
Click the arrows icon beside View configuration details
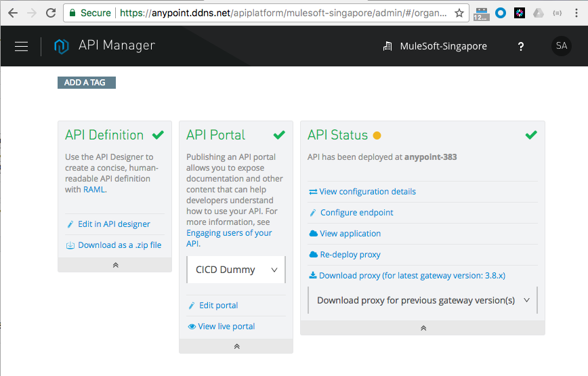click(313, 192)
